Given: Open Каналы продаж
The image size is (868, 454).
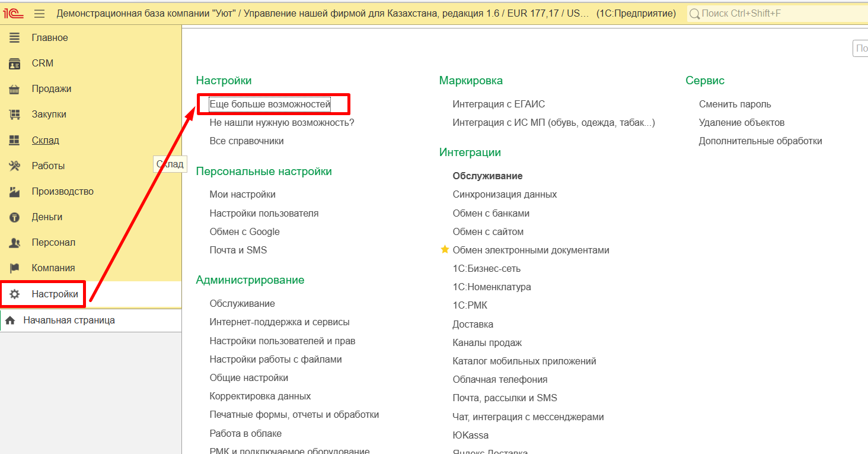Looking at the screenshot, I should pyautogui.click(x=487, y=343).
